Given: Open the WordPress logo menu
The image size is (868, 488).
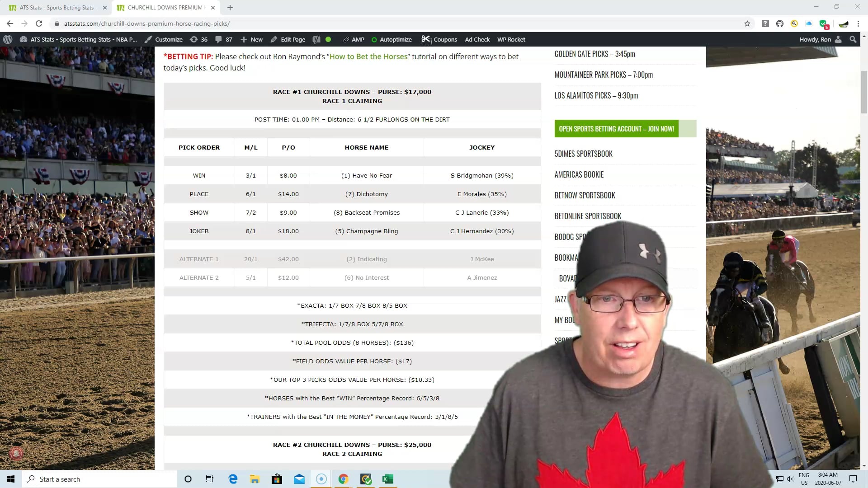Looking at the screenshot, I should tap(8, 39).
